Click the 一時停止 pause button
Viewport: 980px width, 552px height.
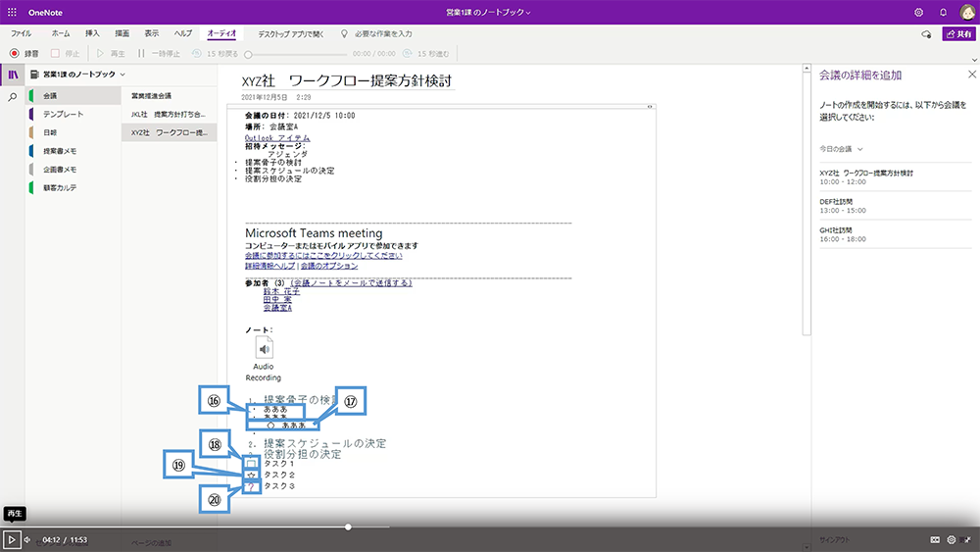click(x=159, y=54)
